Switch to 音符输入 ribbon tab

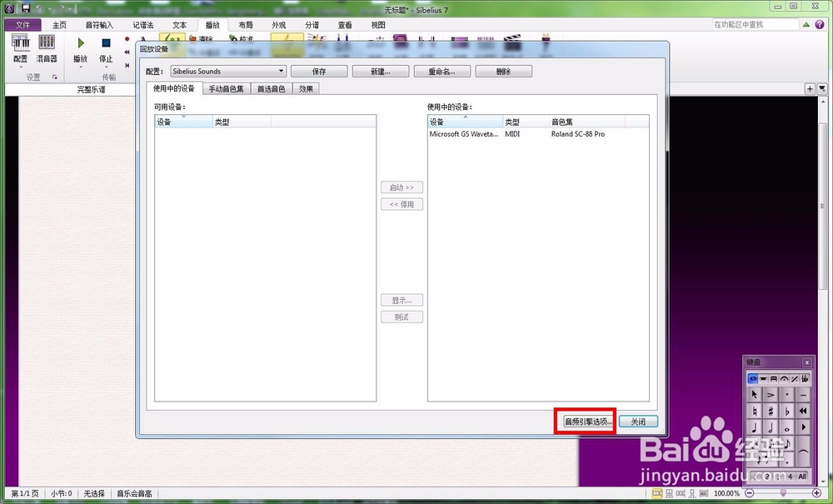(99, 25)
